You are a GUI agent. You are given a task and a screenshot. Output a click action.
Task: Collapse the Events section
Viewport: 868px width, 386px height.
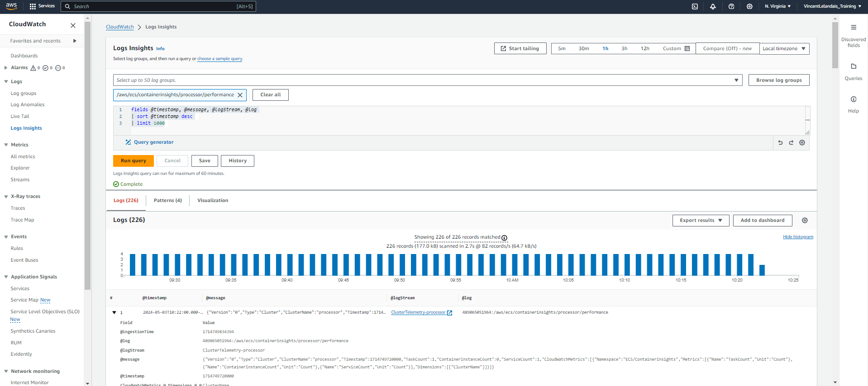[6, 237]
